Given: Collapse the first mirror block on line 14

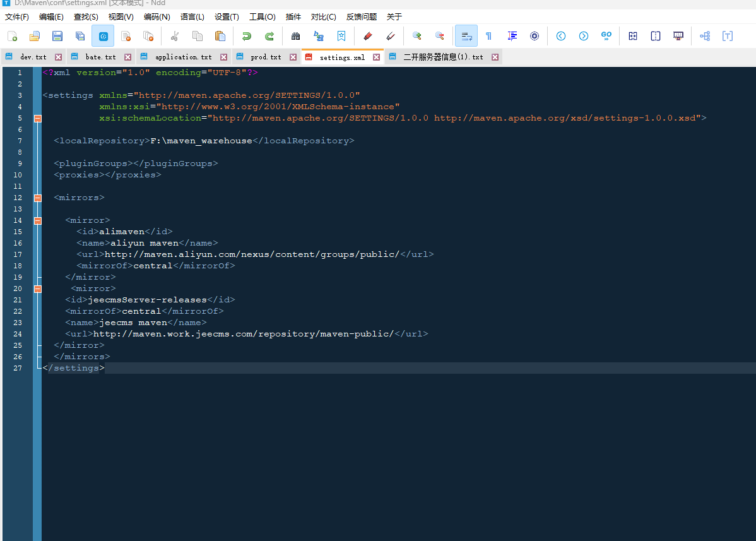Looking at the screenshot, I should click(x=37, y=220).
